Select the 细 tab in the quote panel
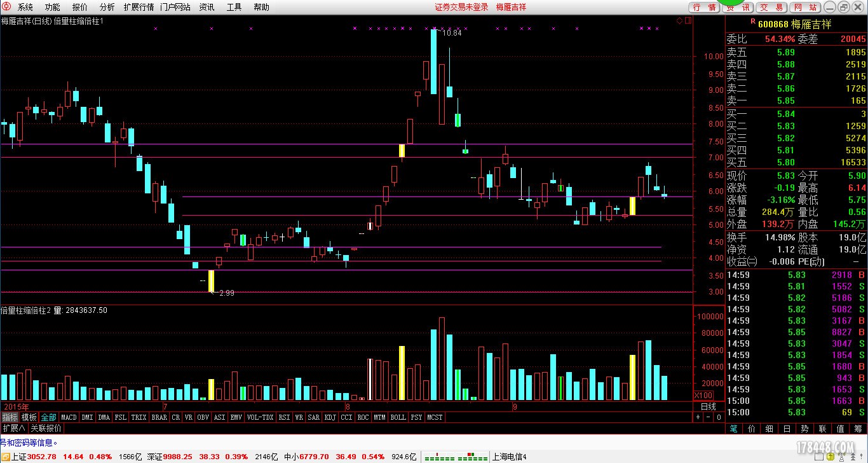 click(x=770, y=429)
